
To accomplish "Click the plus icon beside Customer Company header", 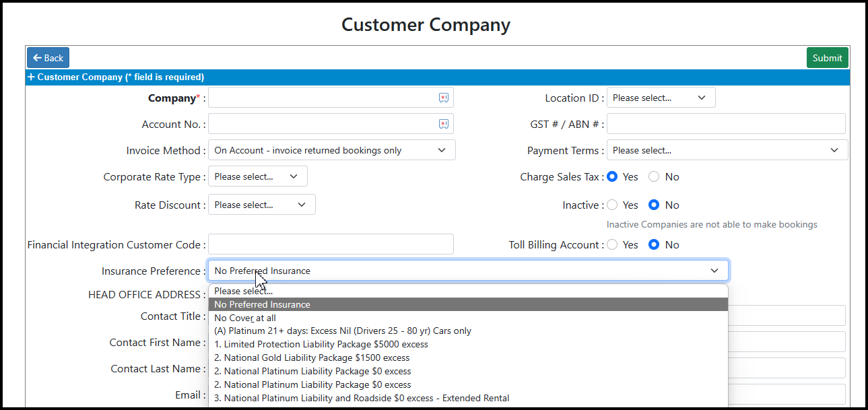I will click(x=31, y=77).
